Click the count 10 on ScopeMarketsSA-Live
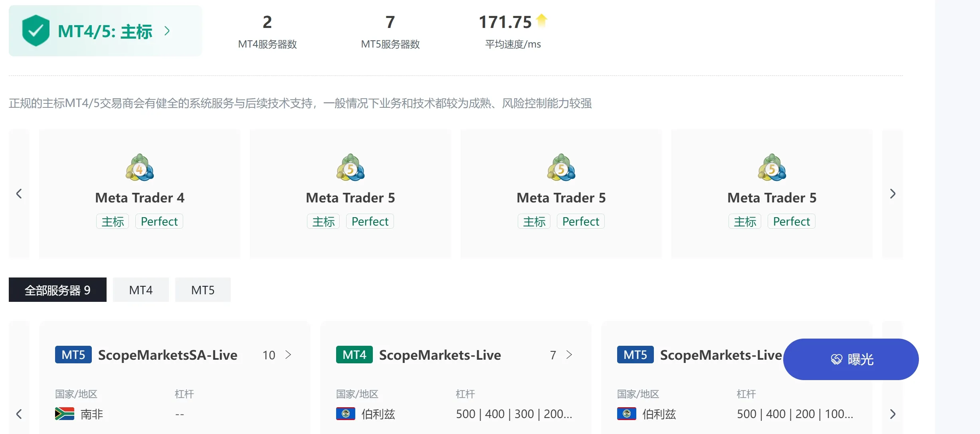 pyautogui.click(x=269, y=355)
